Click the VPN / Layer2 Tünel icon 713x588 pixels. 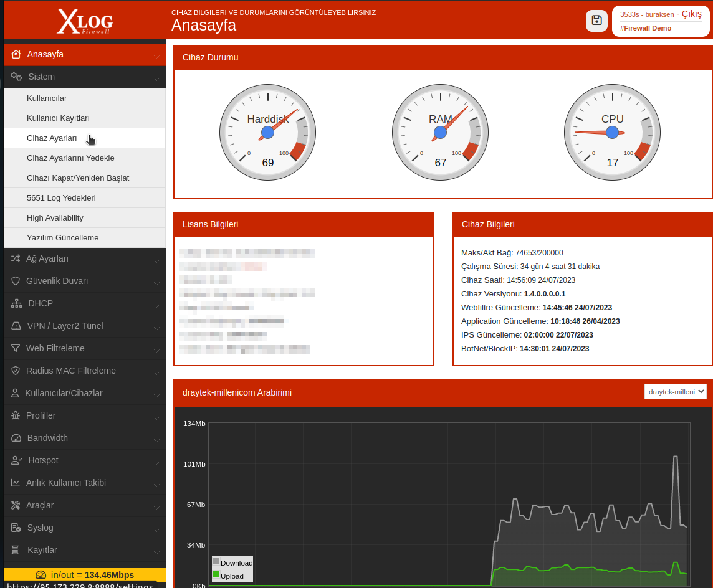(x=16, y=325)
